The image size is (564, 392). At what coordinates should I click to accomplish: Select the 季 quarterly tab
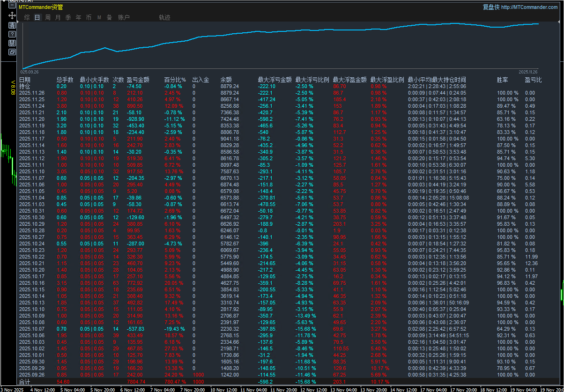coord(68,17)
